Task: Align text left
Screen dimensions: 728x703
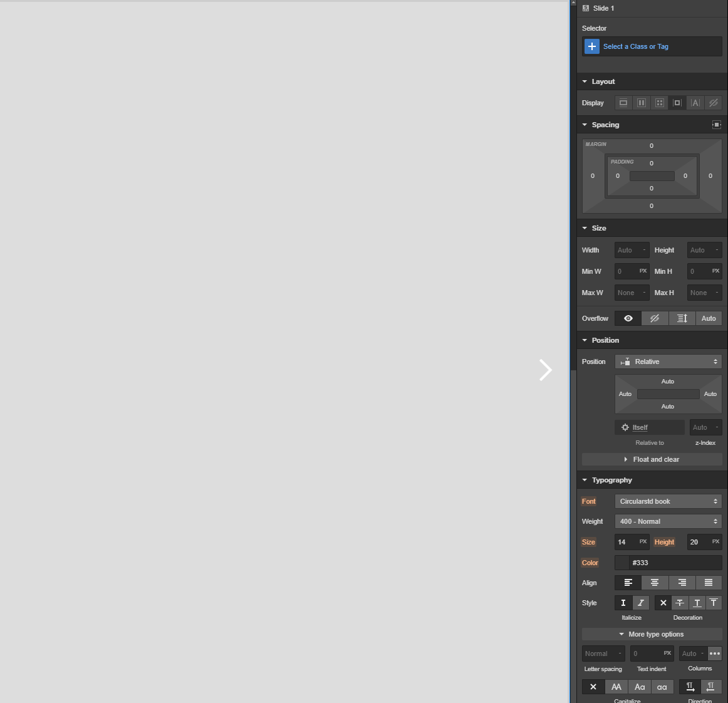Action: click(628, 582)
